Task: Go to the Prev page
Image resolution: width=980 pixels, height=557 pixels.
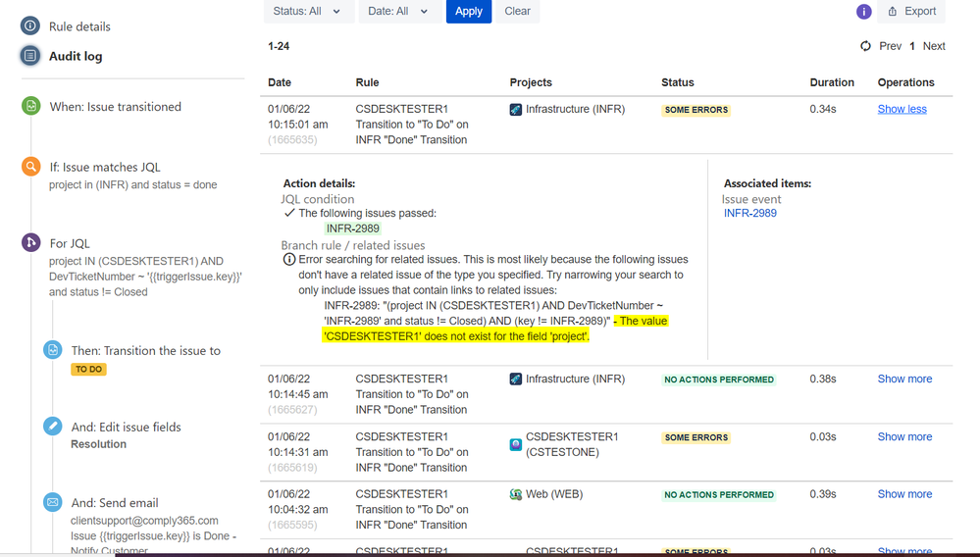Action: (x=890, y=46)
